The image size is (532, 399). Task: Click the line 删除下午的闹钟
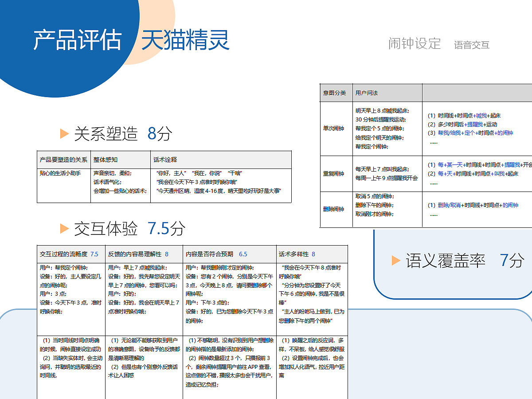pyautogui.click(x=375, y=205)
